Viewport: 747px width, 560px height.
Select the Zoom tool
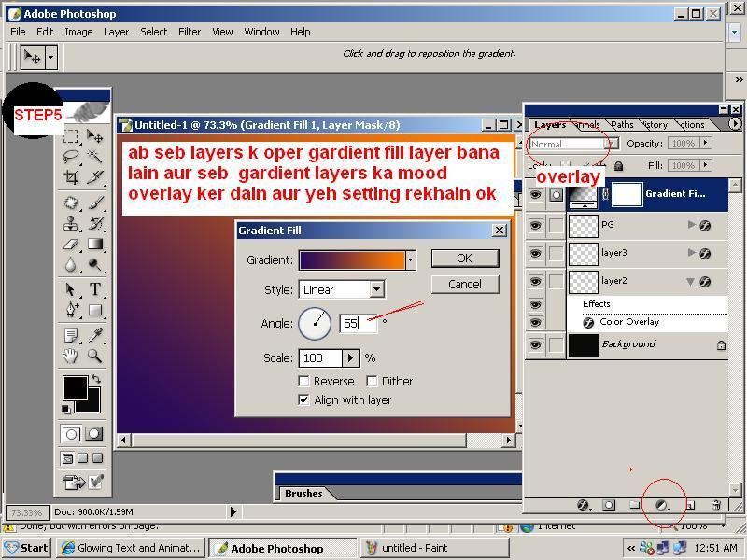pyautogui.click(x=95, y=356)
